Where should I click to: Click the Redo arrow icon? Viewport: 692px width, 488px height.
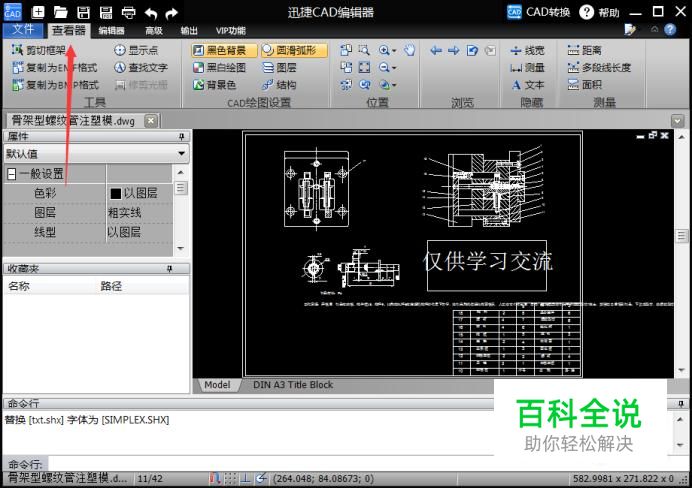(x=172, y=13)
